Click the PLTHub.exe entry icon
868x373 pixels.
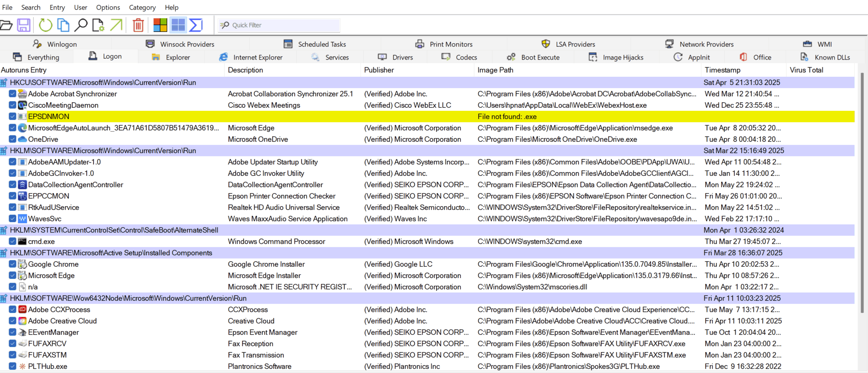(x=22, y=367)
